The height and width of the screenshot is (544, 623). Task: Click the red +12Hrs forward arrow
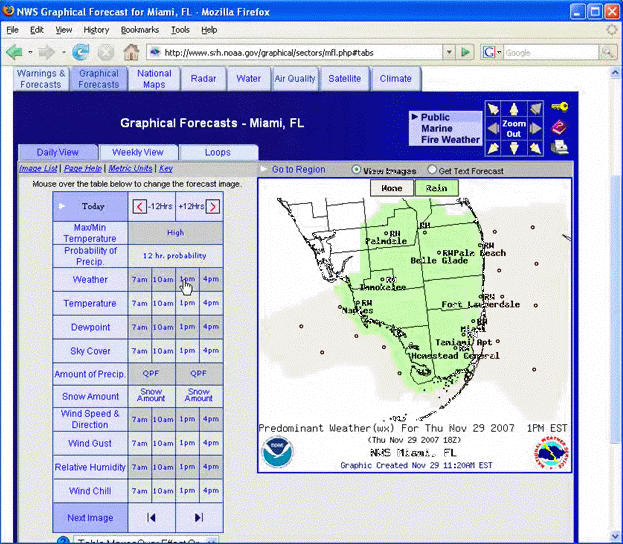[213, 207]
